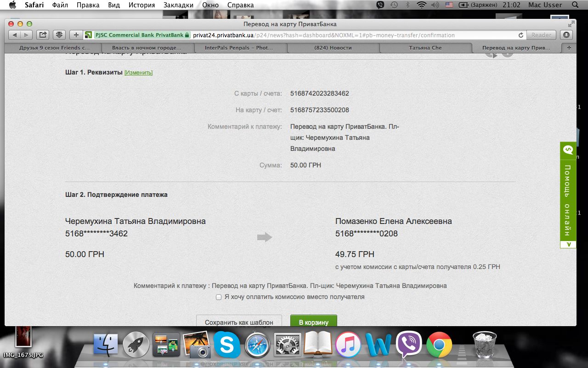Open iTunes from the Dock
Image resolution: width=588 pixels, height=368 pixels.
(348, 345)
